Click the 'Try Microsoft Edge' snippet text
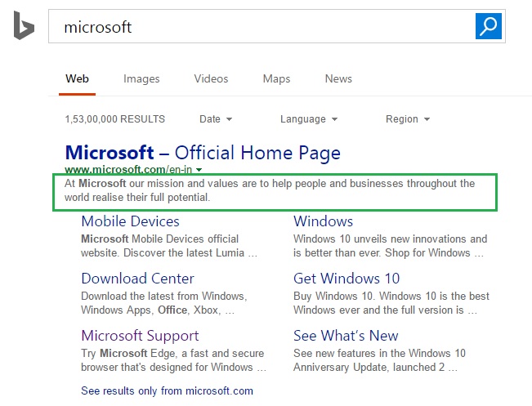 173,360
